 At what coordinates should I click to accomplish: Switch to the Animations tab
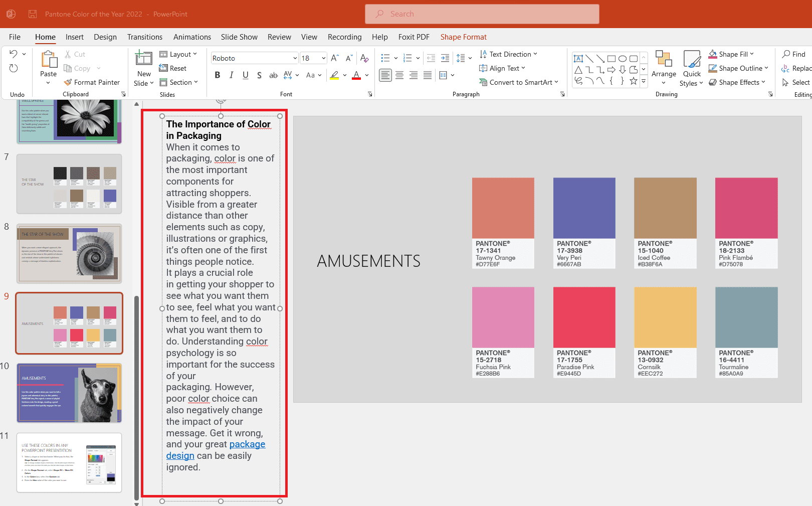192,37
